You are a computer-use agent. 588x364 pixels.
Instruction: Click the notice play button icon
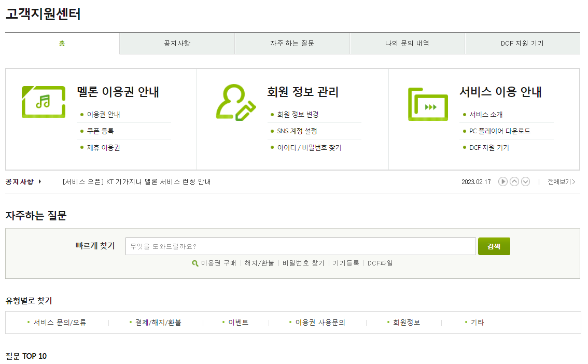tap(503, 182)
